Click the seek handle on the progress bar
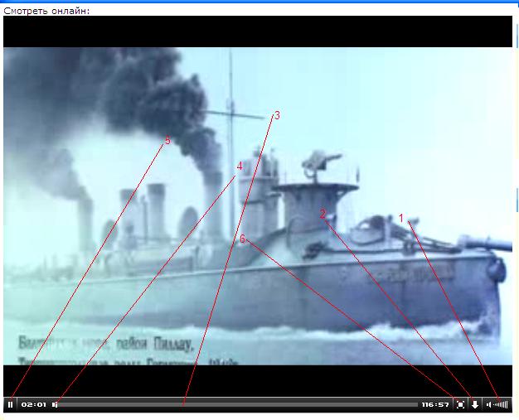 point(55,404)
